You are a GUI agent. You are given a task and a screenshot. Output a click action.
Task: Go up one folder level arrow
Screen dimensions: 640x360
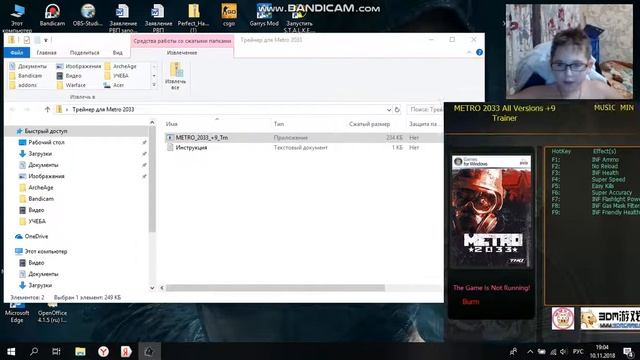tap(47, 109)
